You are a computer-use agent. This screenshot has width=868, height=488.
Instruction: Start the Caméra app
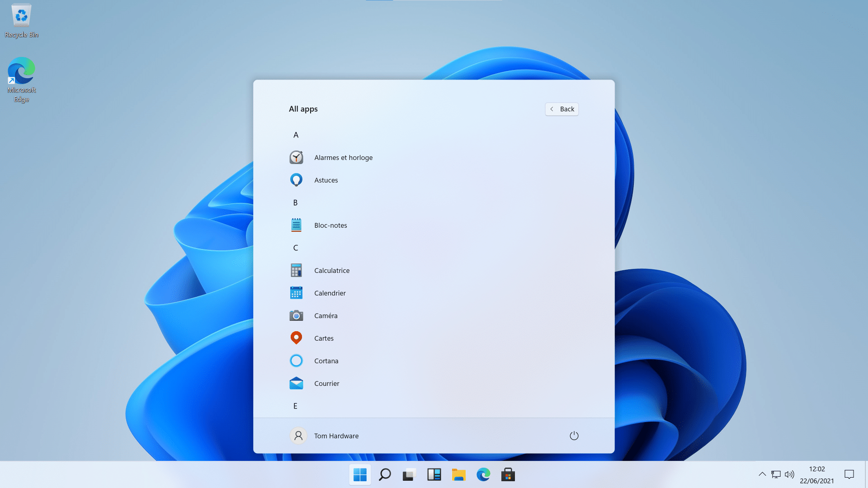pos(325,315)
